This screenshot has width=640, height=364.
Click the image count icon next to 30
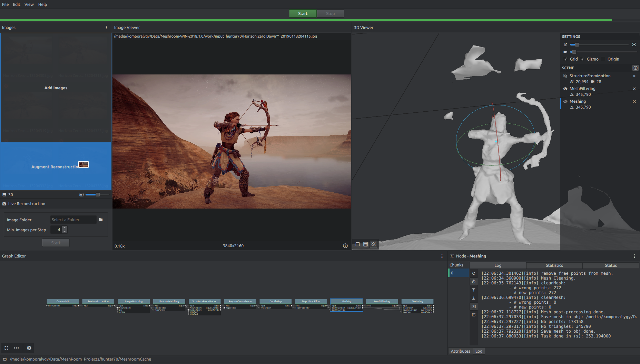4,195
